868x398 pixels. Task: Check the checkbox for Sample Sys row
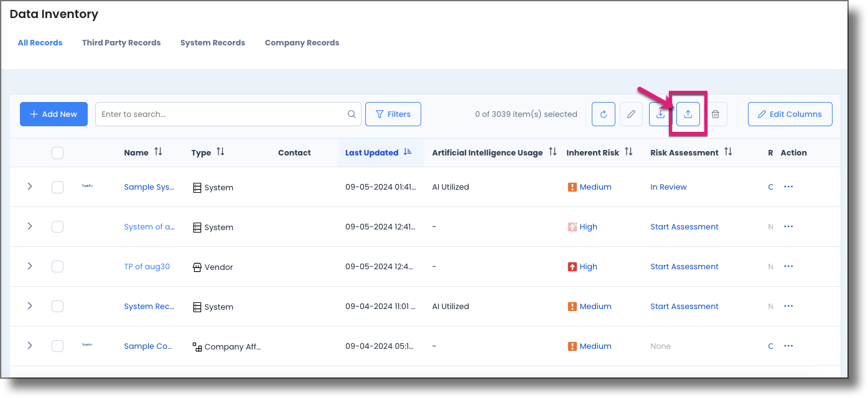point(57,187)
